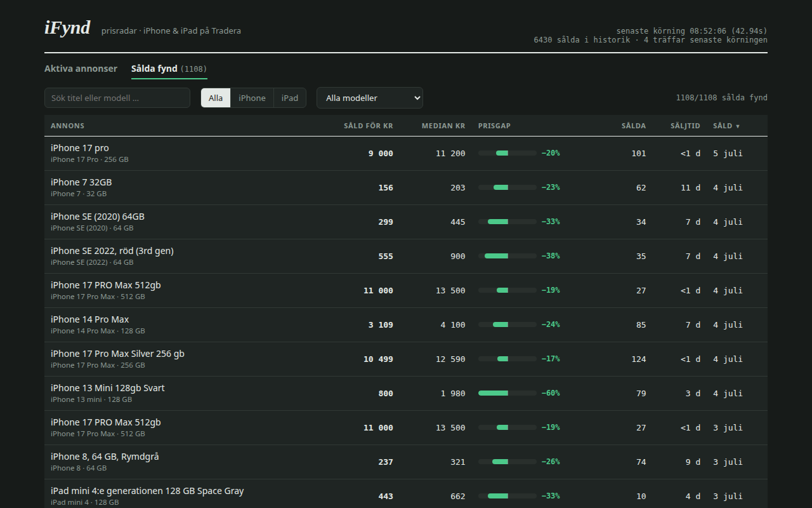
Task: Click the 10 499 sold price
Action: tap(378, 359)
